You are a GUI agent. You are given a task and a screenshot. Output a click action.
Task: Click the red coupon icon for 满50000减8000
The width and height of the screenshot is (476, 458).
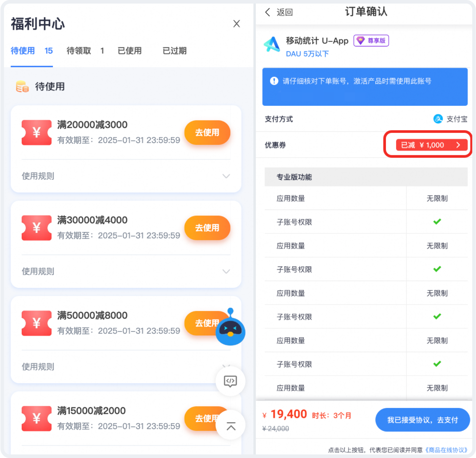point(37,323)
